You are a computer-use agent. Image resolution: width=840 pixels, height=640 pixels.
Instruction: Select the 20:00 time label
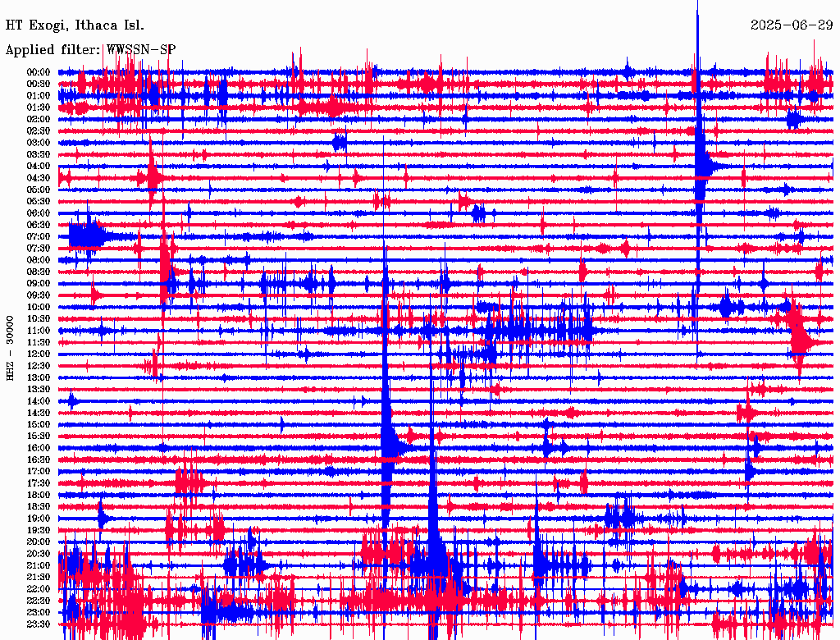[x=39, y=542]
